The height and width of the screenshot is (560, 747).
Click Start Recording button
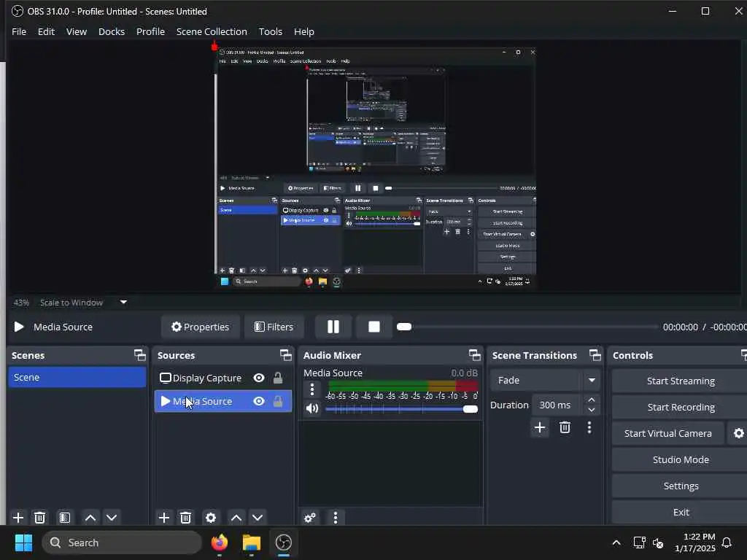pyautogui.click(x=681, y=407)
